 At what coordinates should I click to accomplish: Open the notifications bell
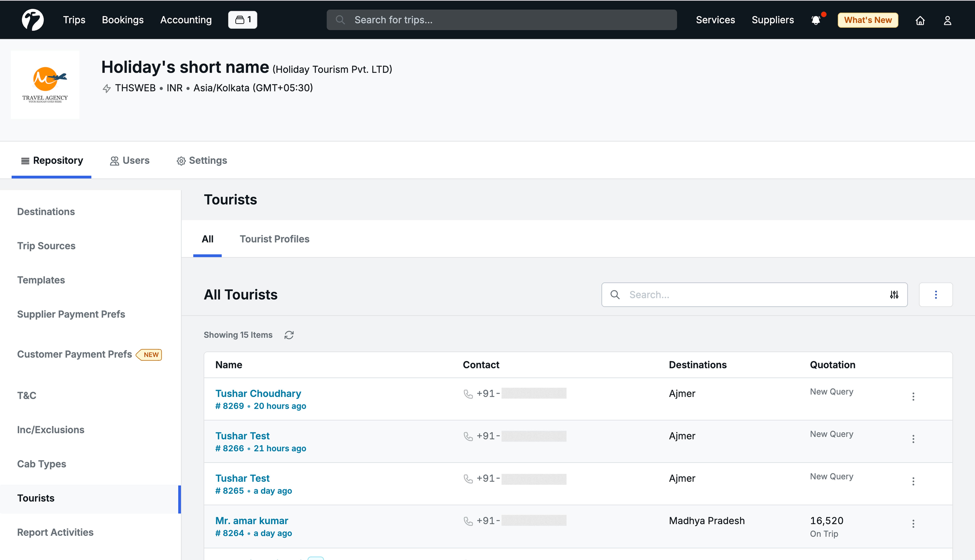(x=816, y=20)
